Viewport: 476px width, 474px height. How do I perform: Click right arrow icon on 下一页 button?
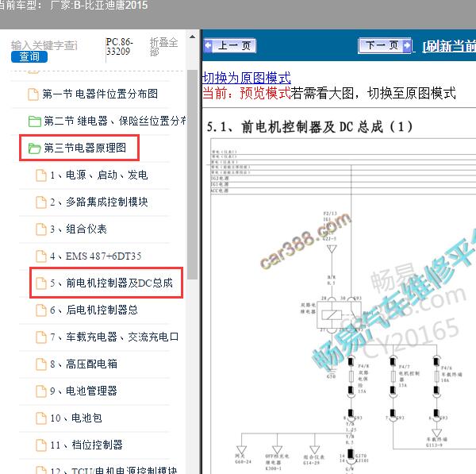406,45
